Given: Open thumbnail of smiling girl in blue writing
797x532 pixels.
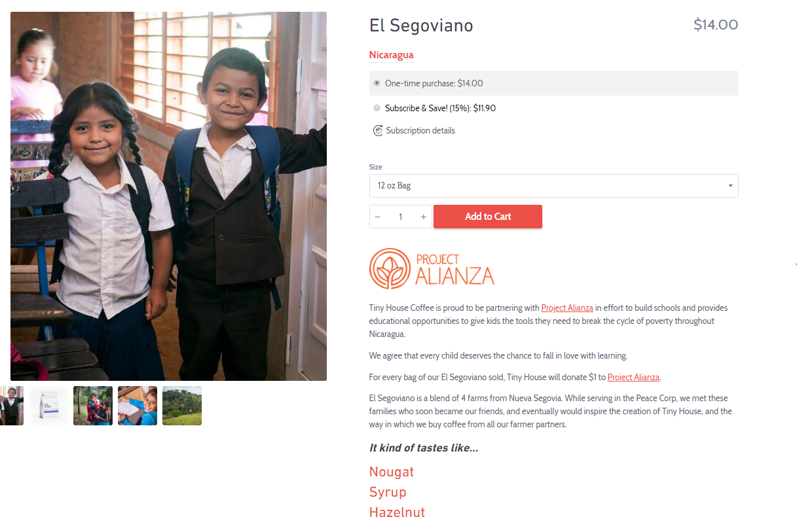Looking at the screenshot, I should (138, 406).
